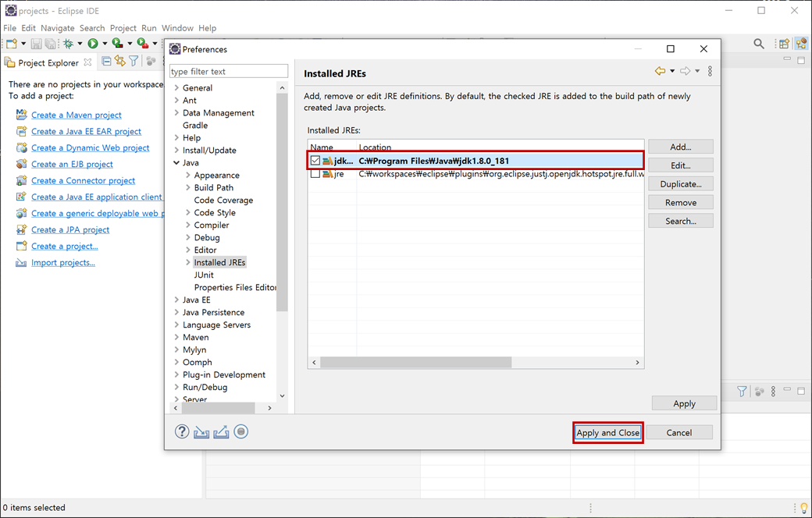Expand the Build Path node
This screenshot has width=812, height=518.
coord(188,187)
